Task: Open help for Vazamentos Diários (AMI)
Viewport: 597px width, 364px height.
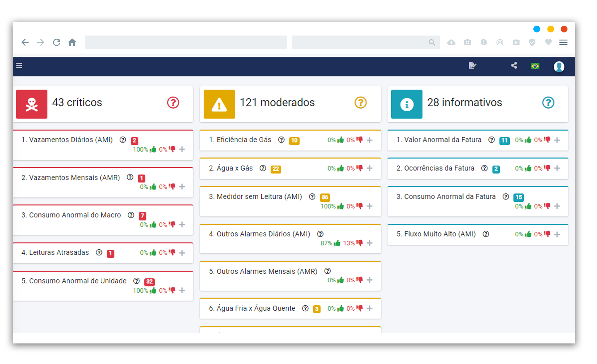Action: click(x=123, y=140)
